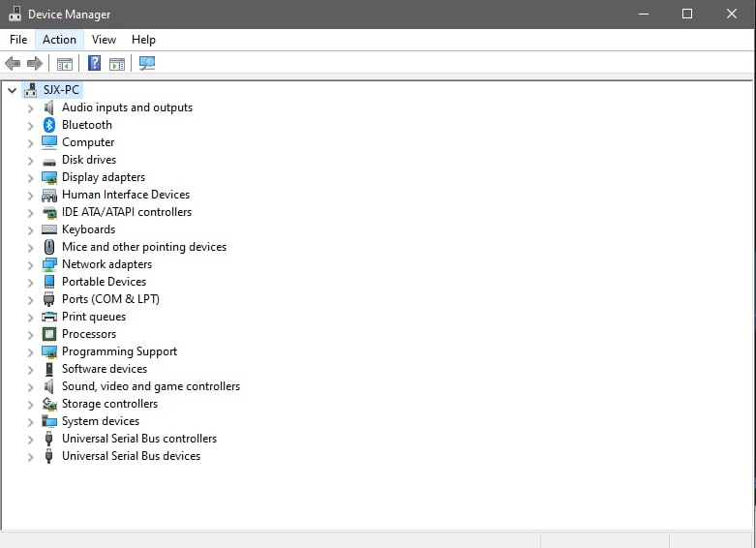Click the SJX-PC computer root icon

pos(30,90)
